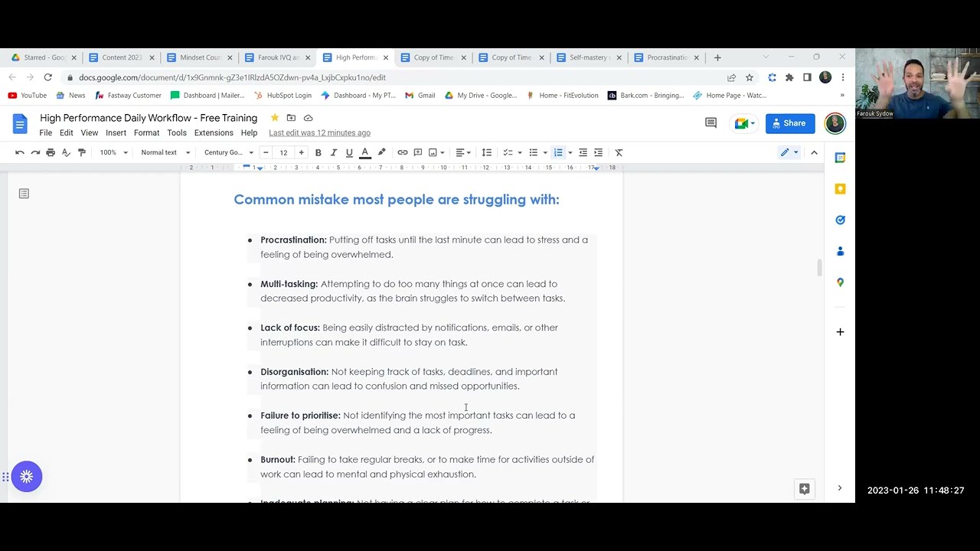This screenshot has width=980, height=551.
Task: Clear formatting
Action: pos(619,152)
